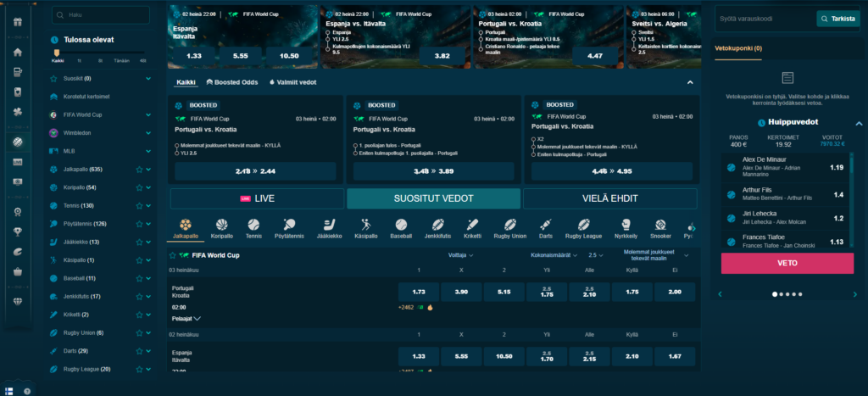
Task: Select the Kaikki boosted filter tab
Action: point(186,82)
